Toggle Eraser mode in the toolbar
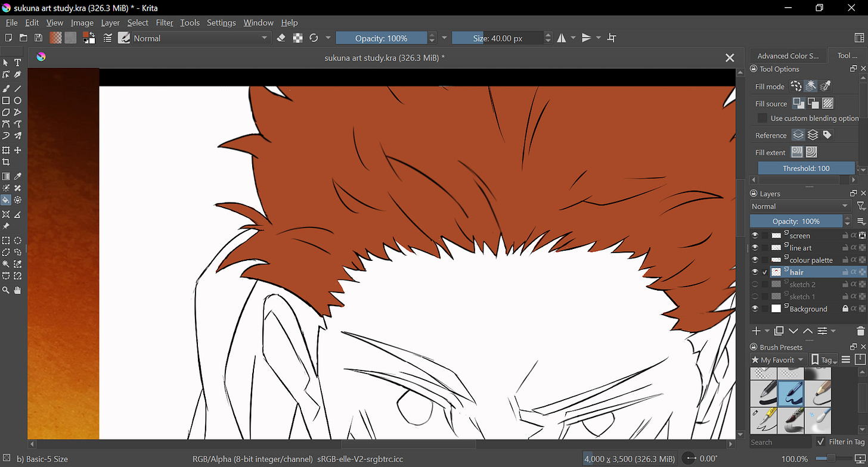This screenshot has width=868, height=467. pyautogui.click(x=282, y=38)
